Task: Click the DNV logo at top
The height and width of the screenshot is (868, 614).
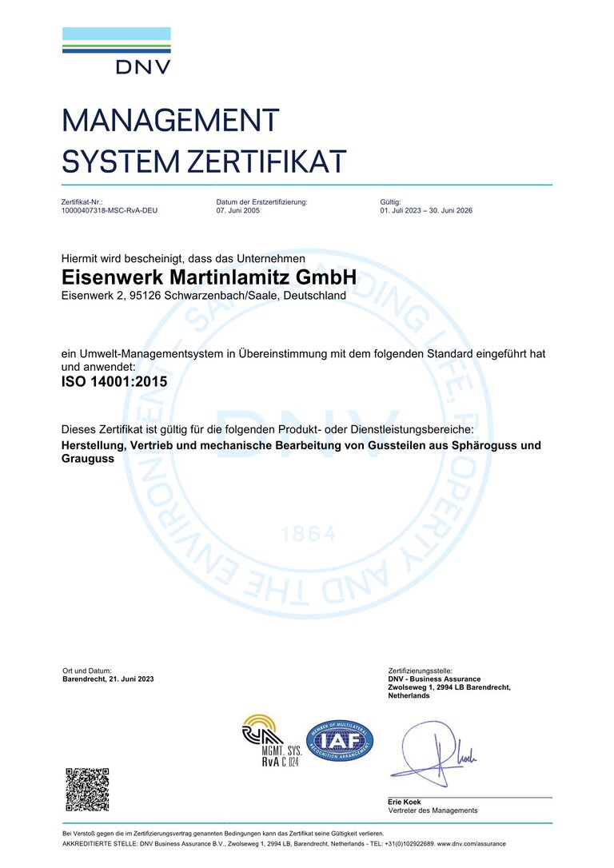Action: tap(116, 50)
